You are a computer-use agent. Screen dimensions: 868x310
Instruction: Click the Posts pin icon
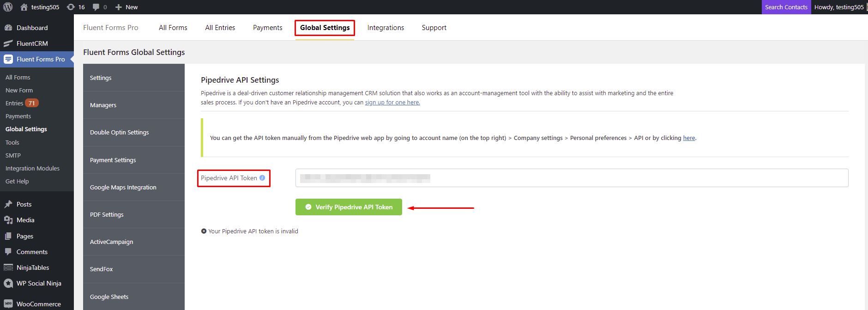coord(8,204)
